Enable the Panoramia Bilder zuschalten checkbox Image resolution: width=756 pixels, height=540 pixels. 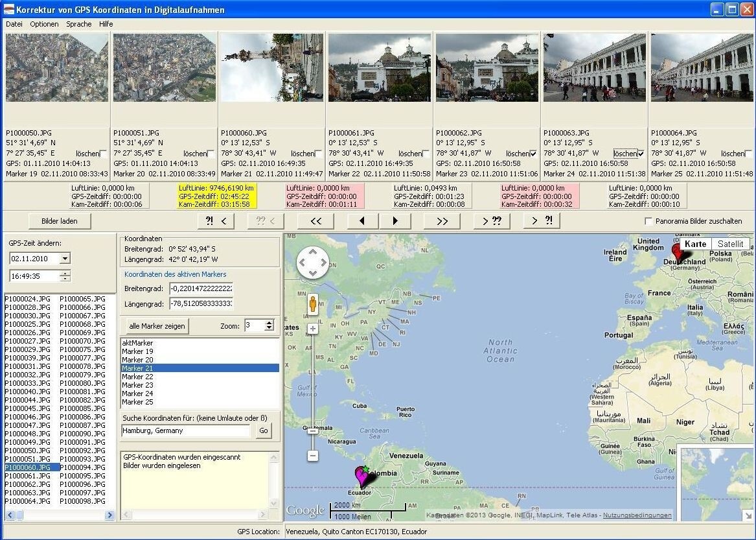pyautogui.click(x=648, y=221)
